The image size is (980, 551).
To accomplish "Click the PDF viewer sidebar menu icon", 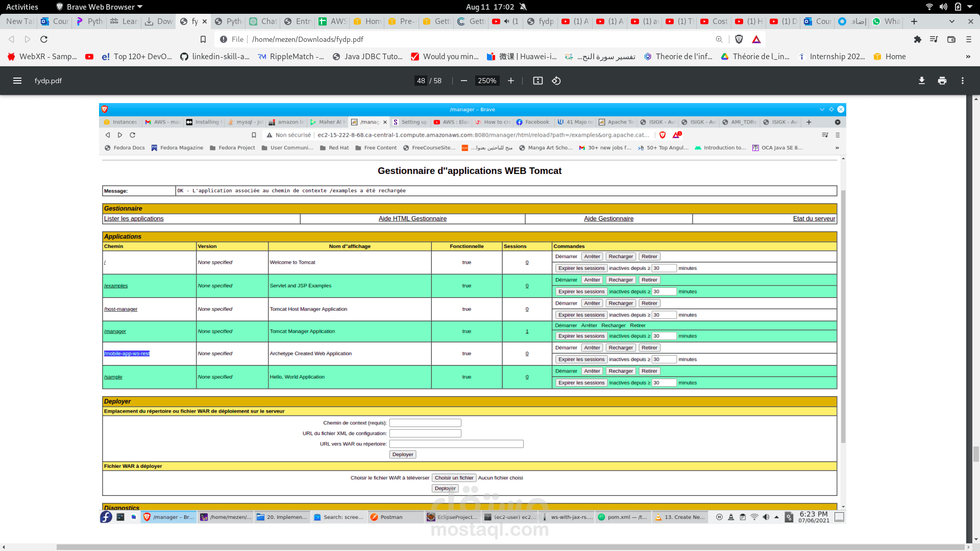I will click(17, 81).
